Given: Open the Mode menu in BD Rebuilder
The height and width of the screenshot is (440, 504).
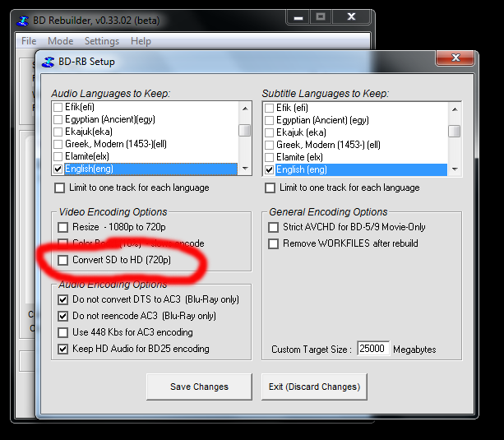Looking at the screenshot, I should [x=60, y=41].
